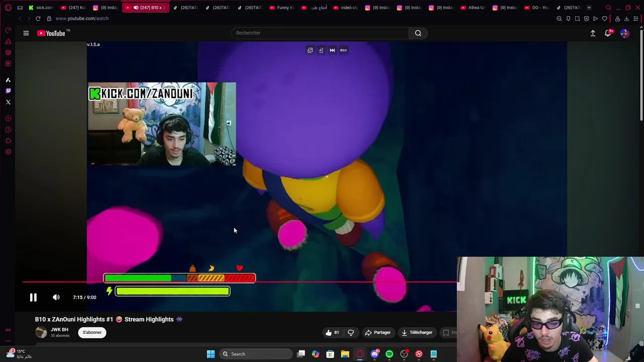This screenshot has height=362, width=644.
Task: Open File Explorer from the taskbar
Action: [345, 354]
